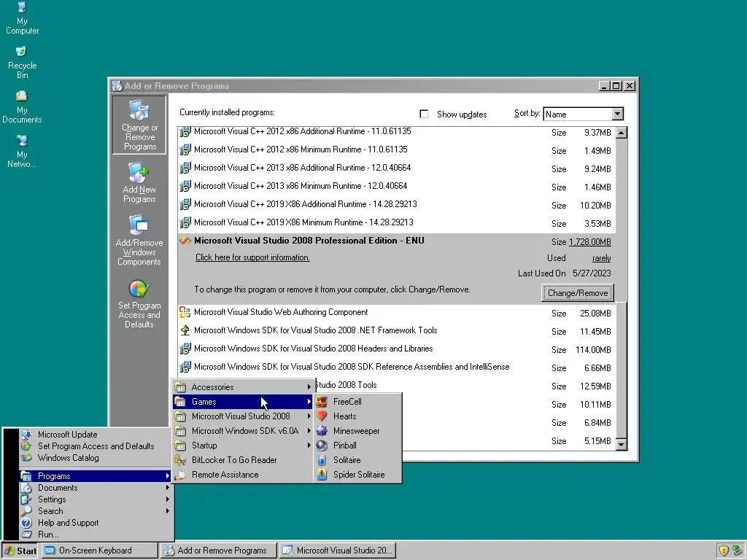Select Set Program Access and Defaults sidebar icon
Image resolution: width=747 pixels, height=560 pixels.
point(139,304)
